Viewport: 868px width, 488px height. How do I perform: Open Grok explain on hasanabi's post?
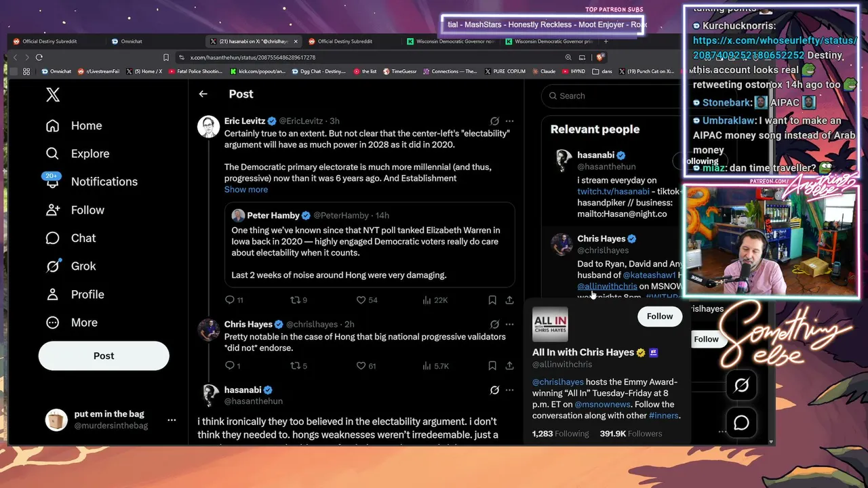(x=494, y=390)
